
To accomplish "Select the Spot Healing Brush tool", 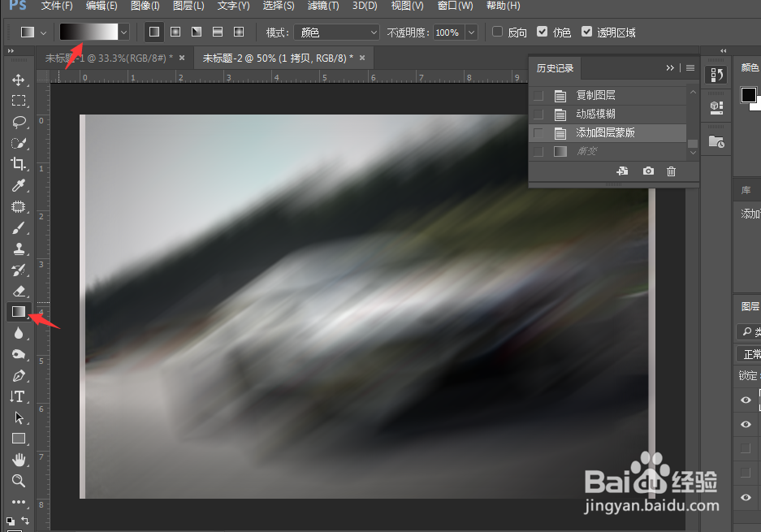I will (19, 206).
